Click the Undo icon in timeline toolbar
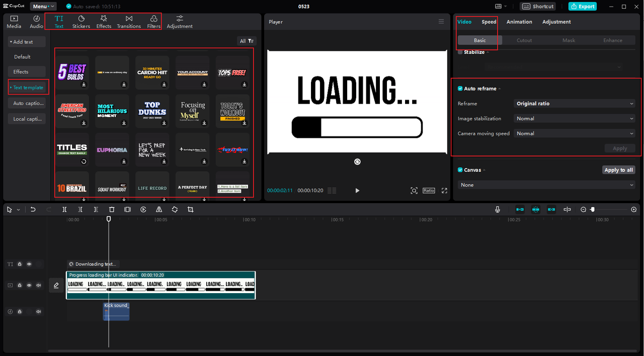Viewport: 644px width, 356px height. (x=33, y=209)
